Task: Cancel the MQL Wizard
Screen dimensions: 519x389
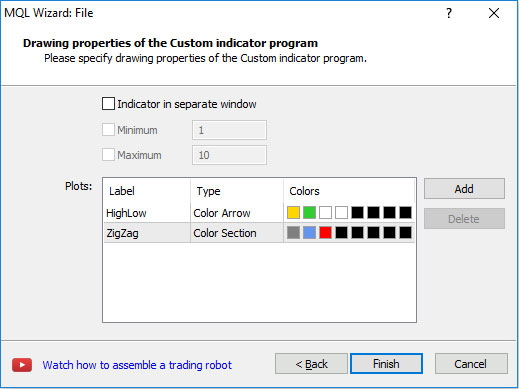Action: 471,364
